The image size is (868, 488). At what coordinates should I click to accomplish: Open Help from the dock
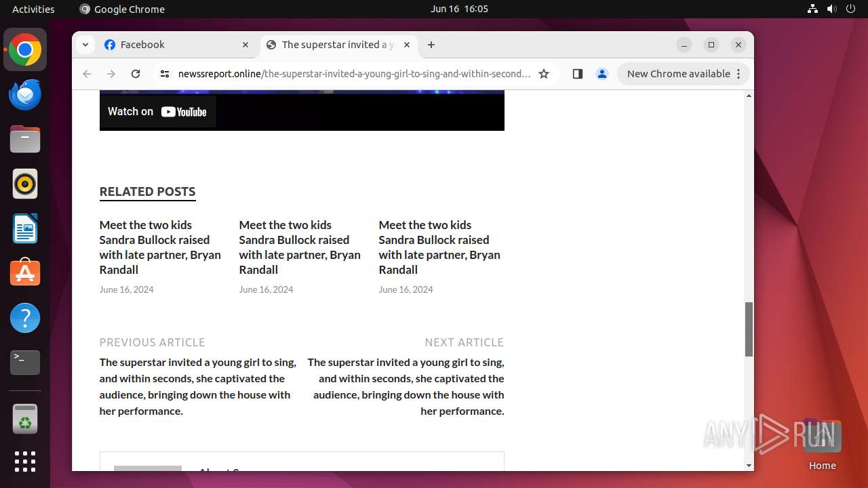coord(25,319)
